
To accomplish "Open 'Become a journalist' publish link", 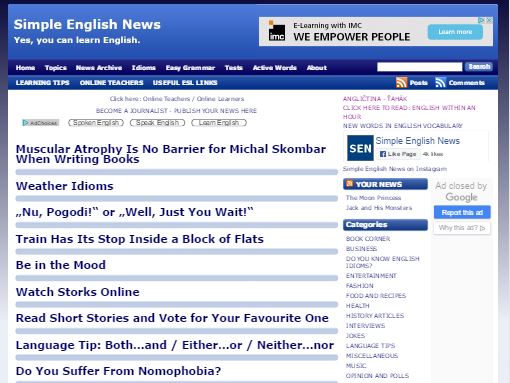I will [176, 111].
